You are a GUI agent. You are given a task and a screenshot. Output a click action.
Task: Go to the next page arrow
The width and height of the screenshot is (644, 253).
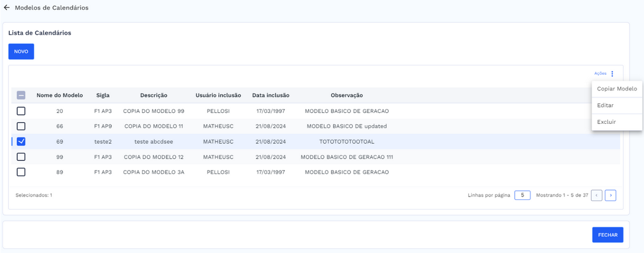click(x=610, y=195)
